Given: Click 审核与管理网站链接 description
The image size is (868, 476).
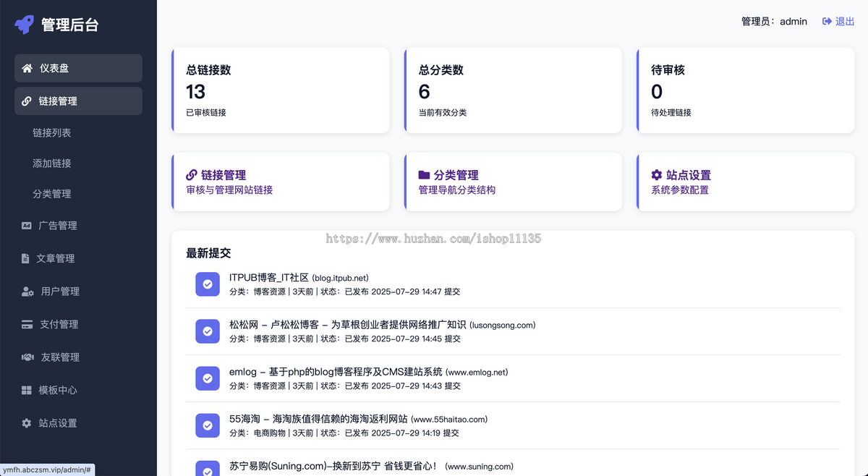Looking at the screenshot, I should click(229, 190).
